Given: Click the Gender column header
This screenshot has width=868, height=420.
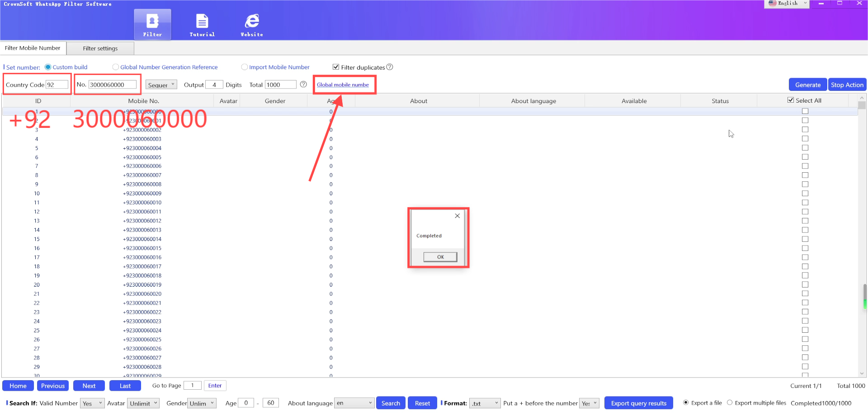Looking at the screenshot, I should (x=275, y=101).
